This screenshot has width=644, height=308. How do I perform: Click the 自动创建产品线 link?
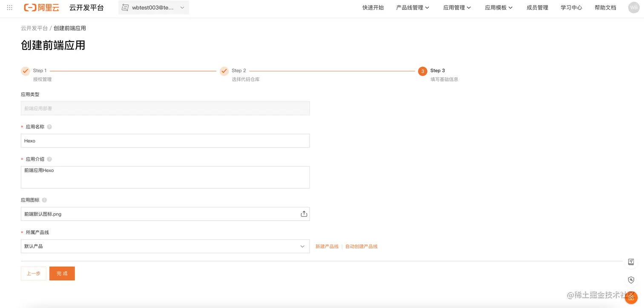361,246
